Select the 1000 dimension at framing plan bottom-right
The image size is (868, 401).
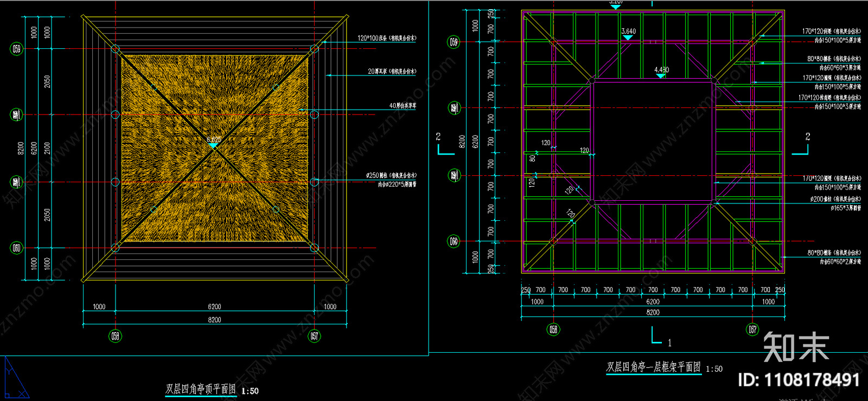768,302
